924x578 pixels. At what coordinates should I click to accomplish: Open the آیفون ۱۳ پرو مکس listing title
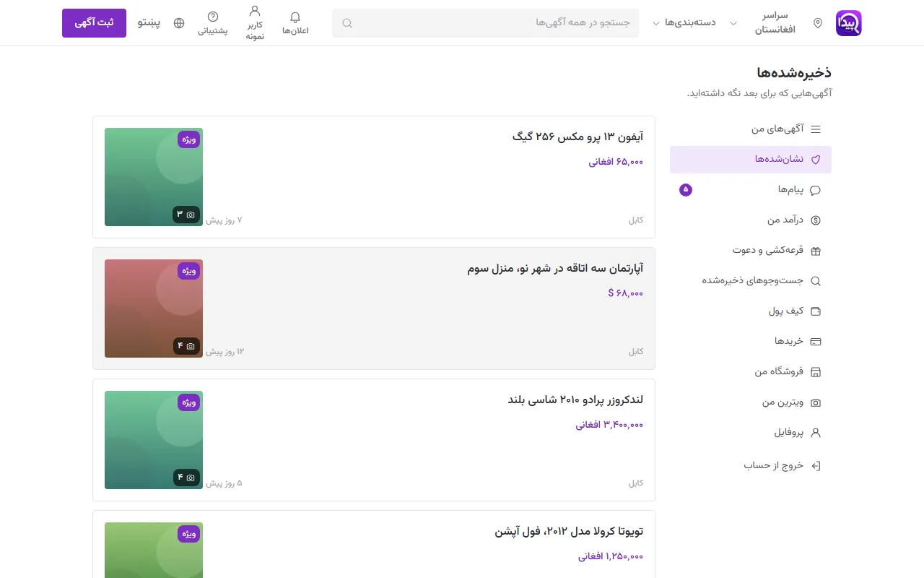pyautogui.click(x=577, y=137)
